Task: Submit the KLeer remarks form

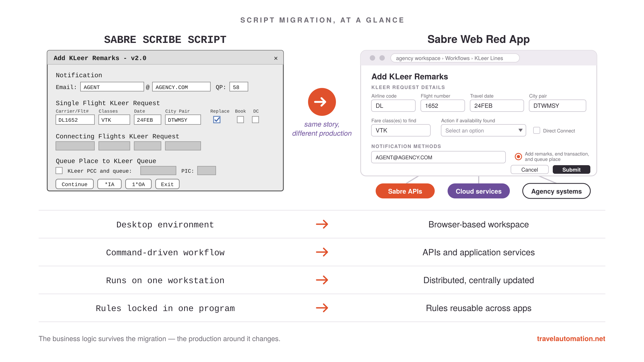Action: coord(571,170)
